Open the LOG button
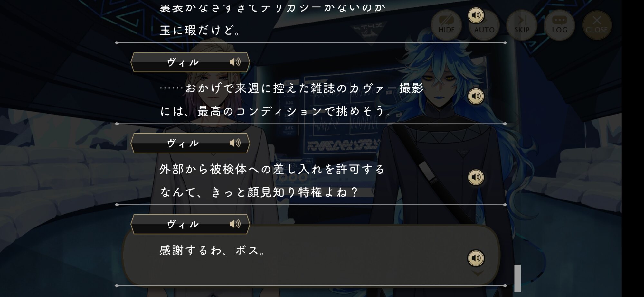Viewport: 644px width, 297px height. click(x=559, y=25)
